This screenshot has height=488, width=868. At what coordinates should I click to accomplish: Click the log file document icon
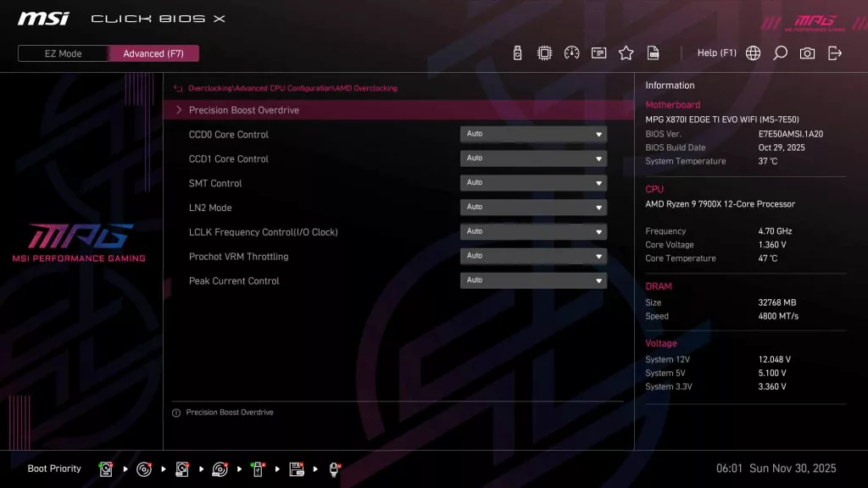tap(653, 53)
